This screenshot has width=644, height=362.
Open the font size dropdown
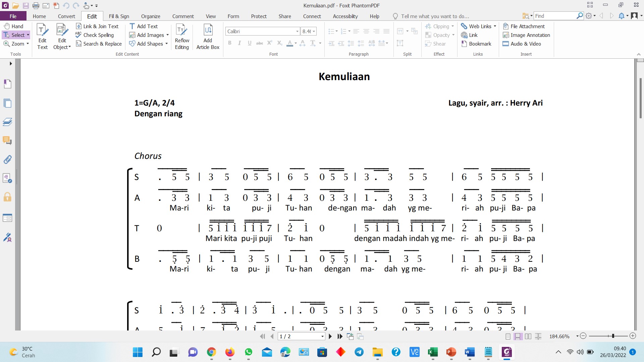314,32
